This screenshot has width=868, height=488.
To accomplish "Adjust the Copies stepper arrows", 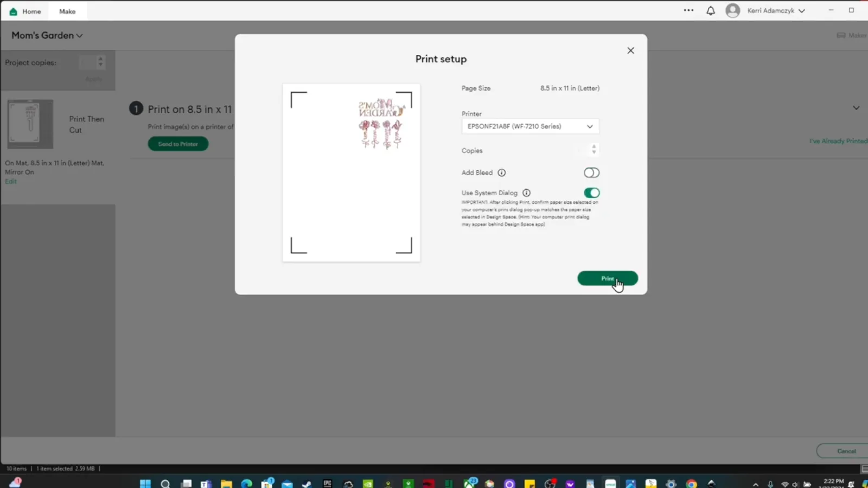I will 594,149.
